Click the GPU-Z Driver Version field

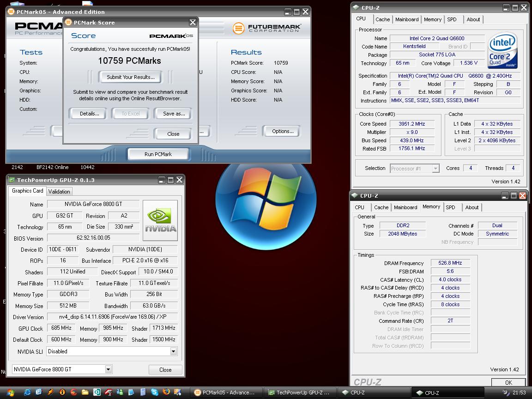112,317
